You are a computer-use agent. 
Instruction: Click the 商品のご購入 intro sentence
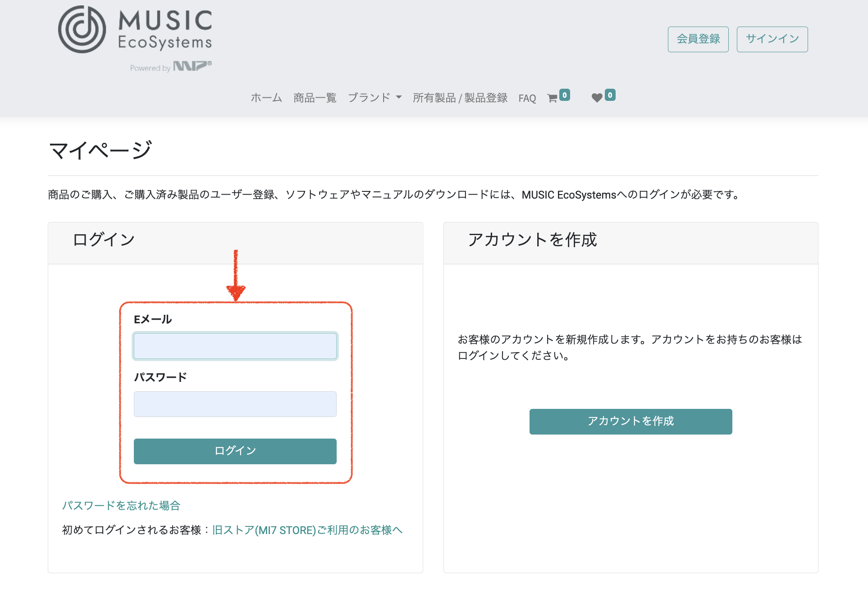[x=394, y=195]
